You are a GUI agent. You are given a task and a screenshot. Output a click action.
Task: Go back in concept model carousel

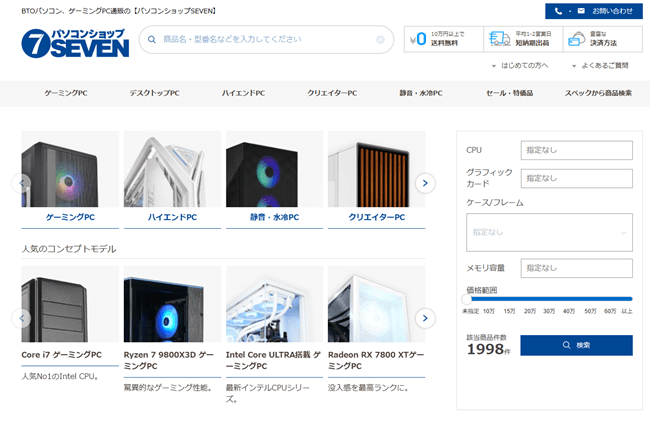[x=19, y=318]
